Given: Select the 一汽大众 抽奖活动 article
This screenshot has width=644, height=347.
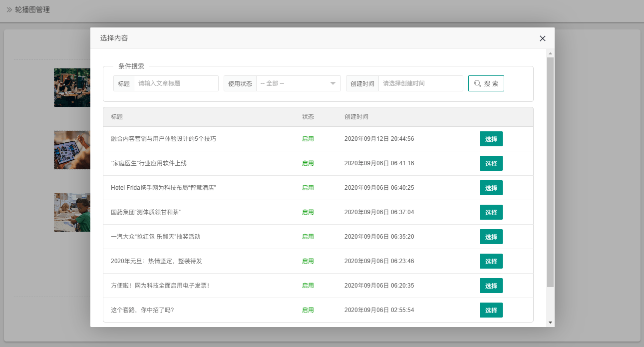Looking at the screenshot, I should [x=491, y=237].
